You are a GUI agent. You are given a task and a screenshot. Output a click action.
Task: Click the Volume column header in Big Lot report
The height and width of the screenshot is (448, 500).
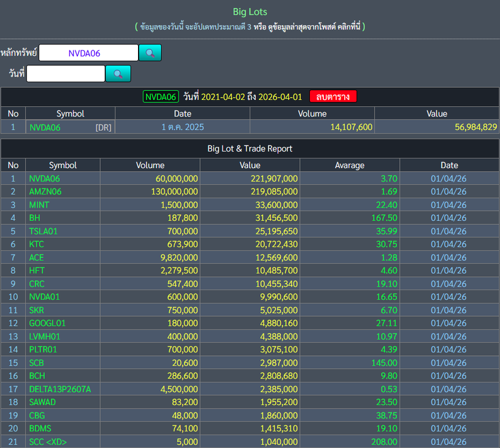coord(150,165)
